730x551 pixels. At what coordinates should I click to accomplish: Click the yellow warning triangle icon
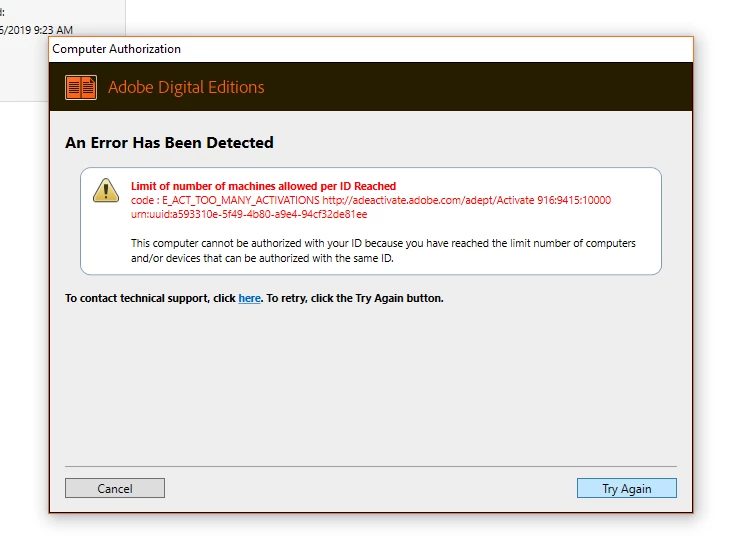(x=106, y=190)
